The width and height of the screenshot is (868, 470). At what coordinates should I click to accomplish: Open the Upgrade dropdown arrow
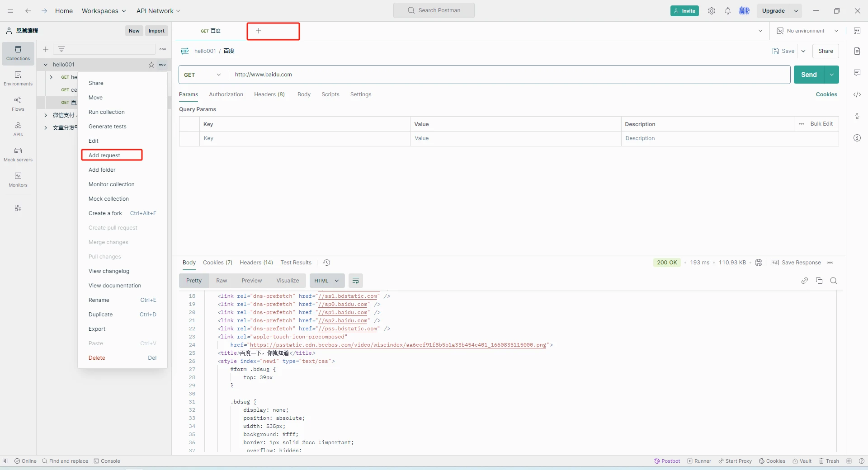tap(796, 11)
